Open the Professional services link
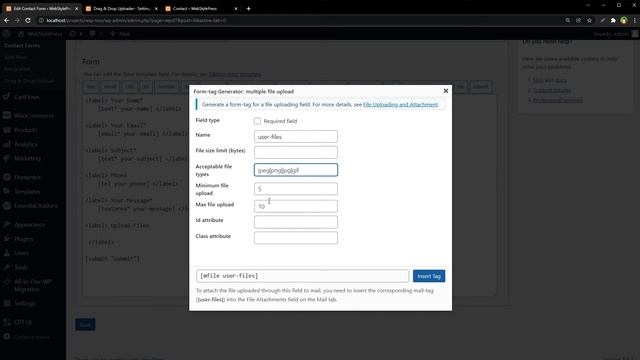 [x=558, y=100]
